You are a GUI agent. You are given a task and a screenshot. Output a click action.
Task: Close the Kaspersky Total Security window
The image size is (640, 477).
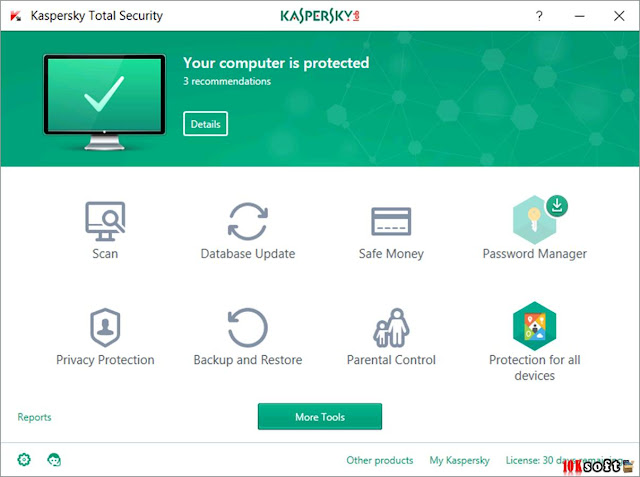click(619, 16)
